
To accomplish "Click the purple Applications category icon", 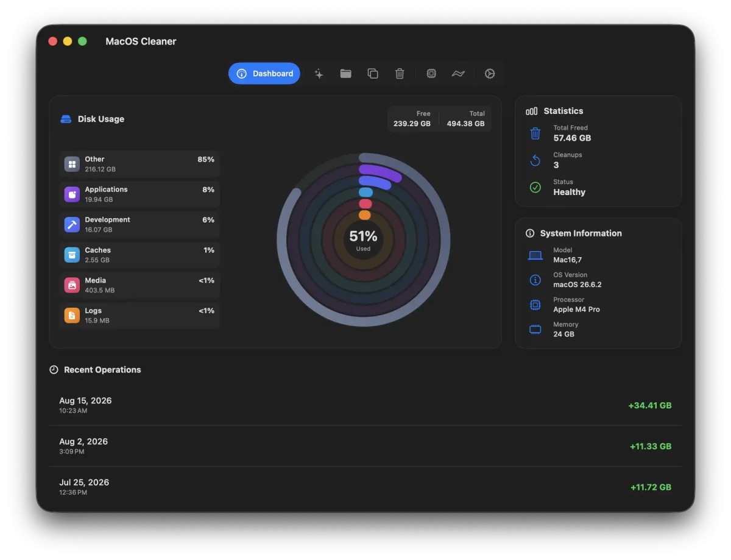I will 72,194.
